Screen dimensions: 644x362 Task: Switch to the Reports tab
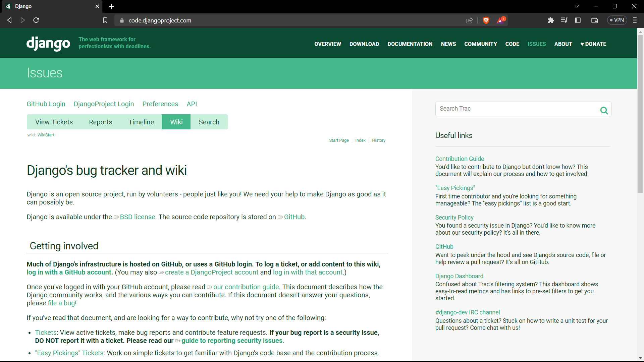pyautogui.click(x=100, y=122)
